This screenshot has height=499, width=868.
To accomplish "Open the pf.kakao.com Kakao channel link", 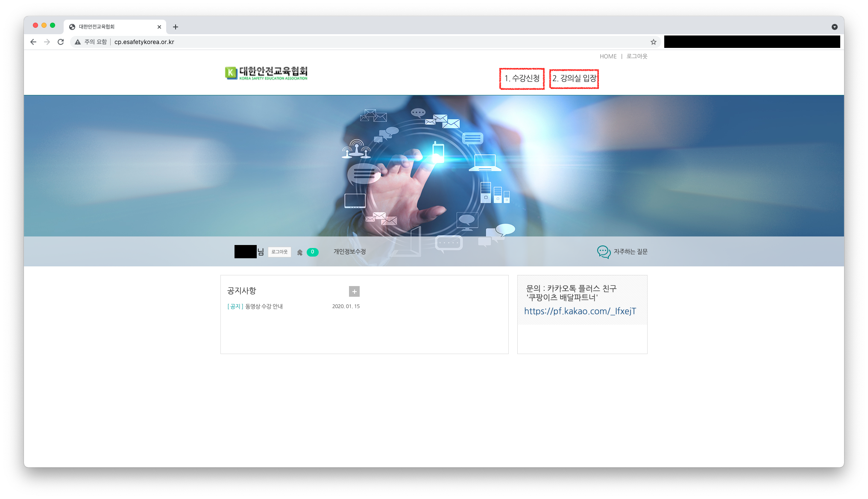I will [580, 311].
